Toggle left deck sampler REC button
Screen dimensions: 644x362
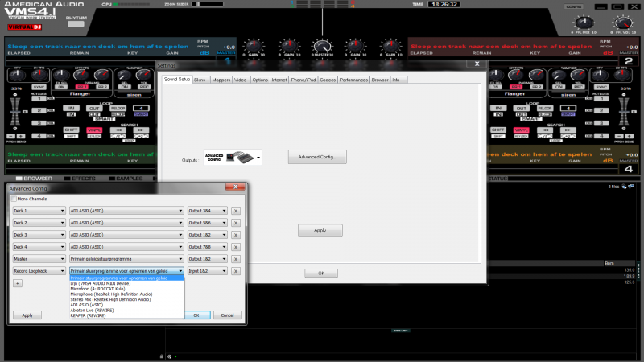click(x=144, y=87)
